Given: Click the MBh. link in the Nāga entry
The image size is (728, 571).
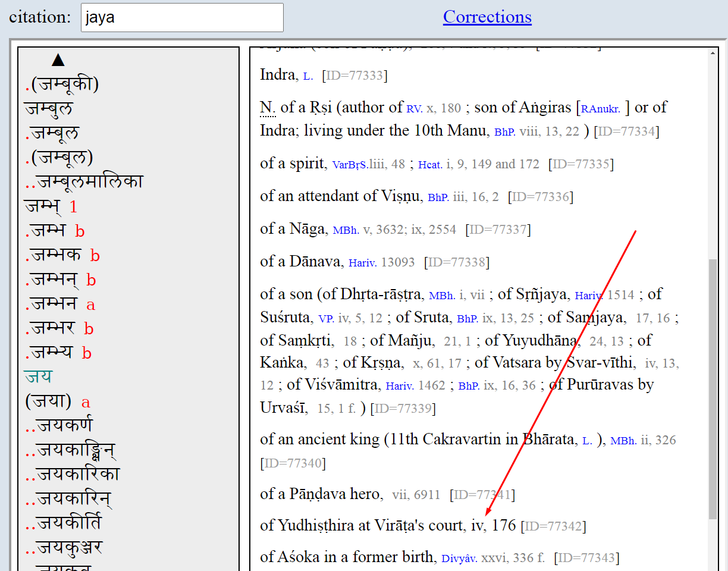Looking at the screenshot, I should 345,230.
